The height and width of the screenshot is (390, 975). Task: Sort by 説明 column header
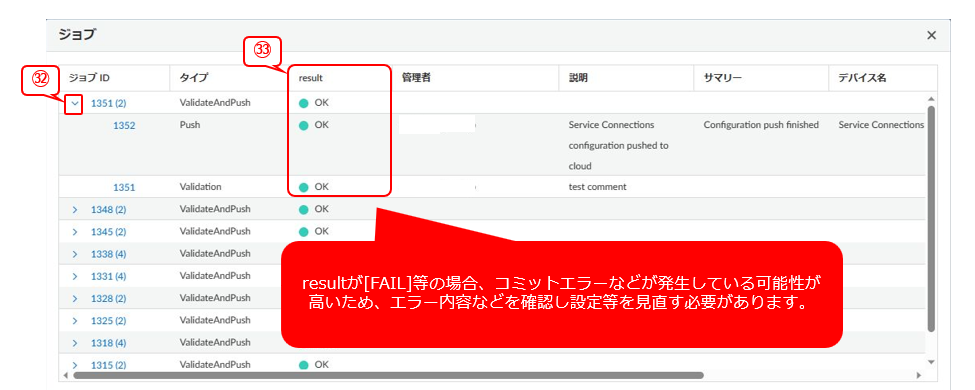578,78
